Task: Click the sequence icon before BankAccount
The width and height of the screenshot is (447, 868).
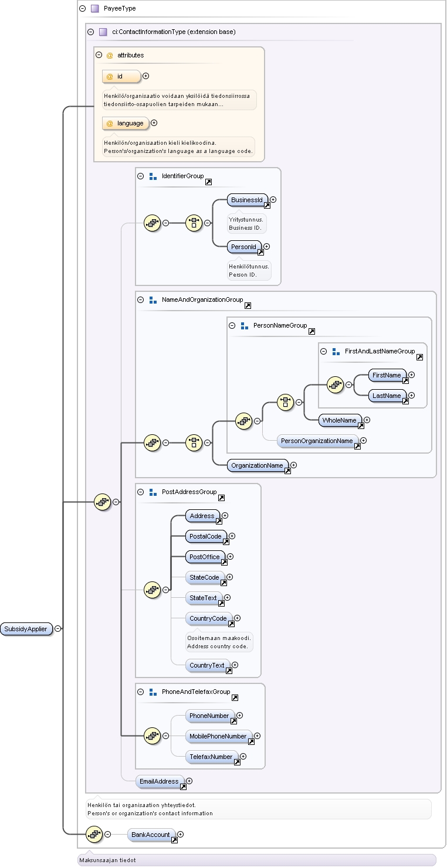Action: pyautogui.click(x=94, y=834)
